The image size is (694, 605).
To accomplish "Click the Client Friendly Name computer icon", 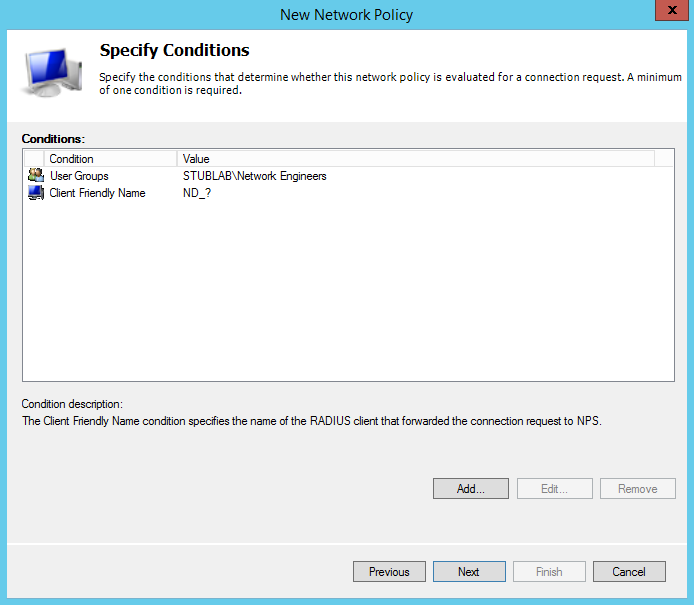I will click(36, 193).
